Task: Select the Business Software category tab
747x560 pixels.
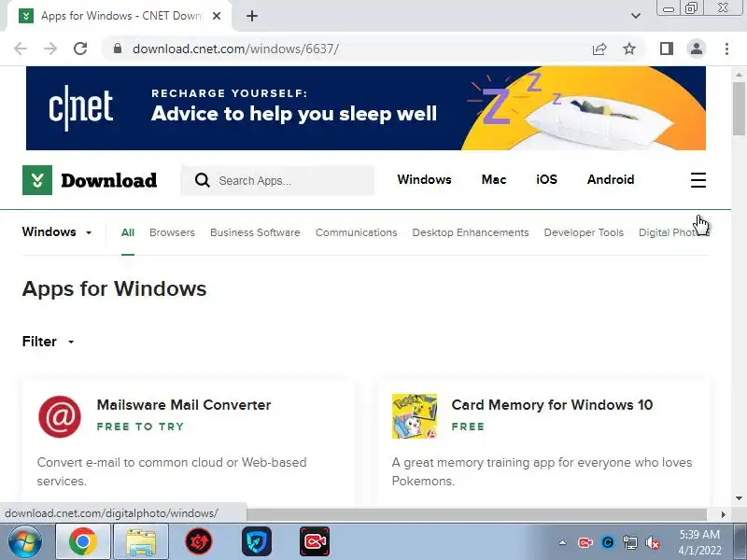Action: (255, 232)
